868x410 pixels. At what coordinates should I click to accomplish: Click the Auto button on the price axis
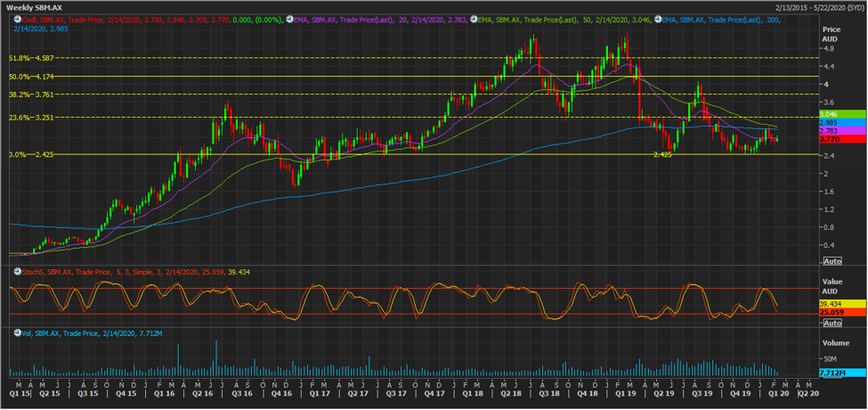pos(832,261)
